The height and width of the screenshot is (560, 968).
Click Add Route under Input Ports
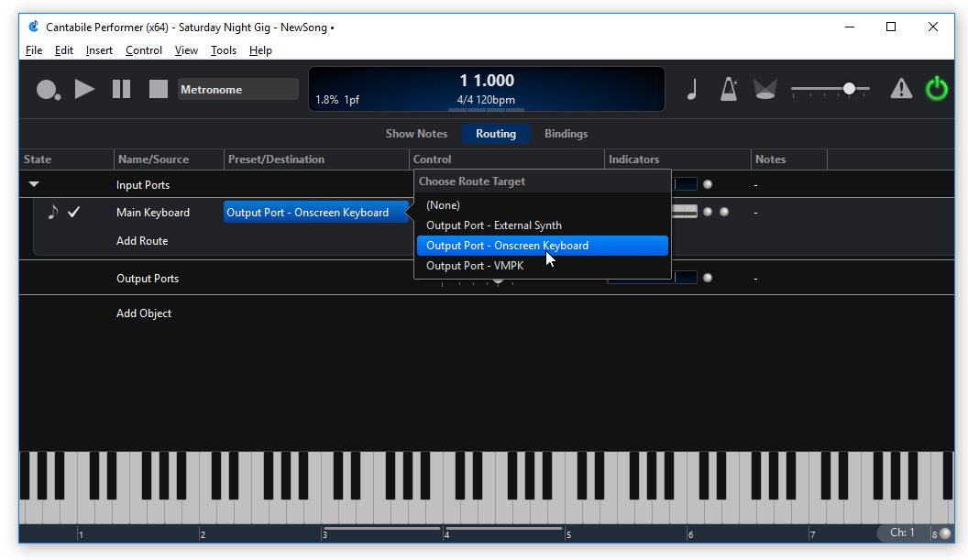coord(142,241)
